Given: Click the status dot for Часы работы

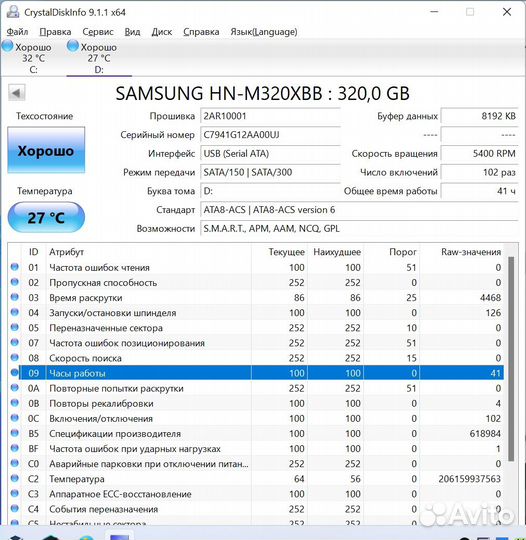Looking at the screenshot, I should click(x=14, y=373).
